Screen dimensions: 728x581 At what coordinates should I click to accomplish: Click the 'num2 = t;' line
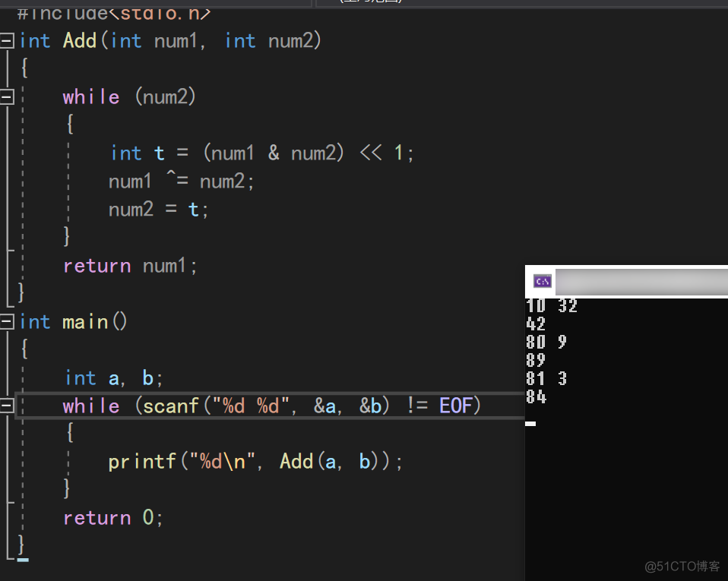click(158, 210)
